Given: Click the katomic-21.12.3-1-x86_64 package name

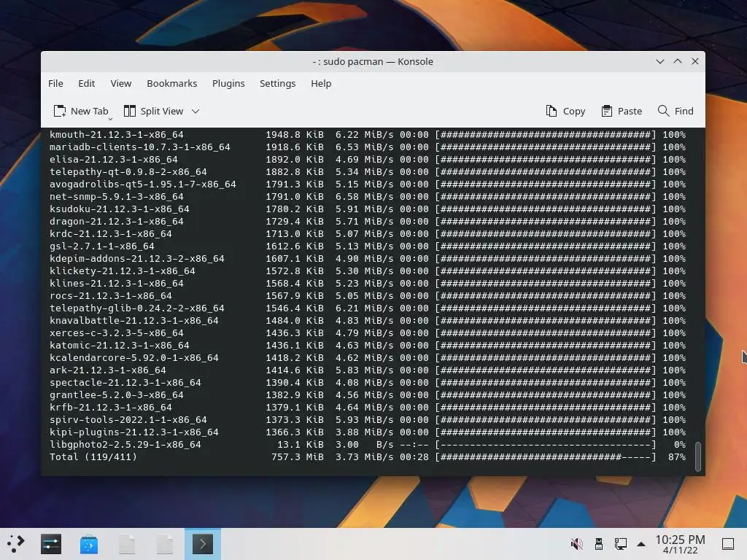Looking at the screenshot, I should click(119, 345).
